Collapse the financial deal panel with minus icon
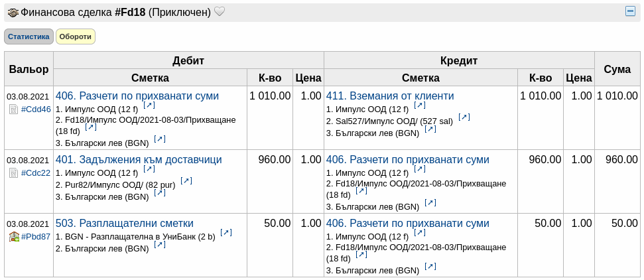 [x=630, y=11]
